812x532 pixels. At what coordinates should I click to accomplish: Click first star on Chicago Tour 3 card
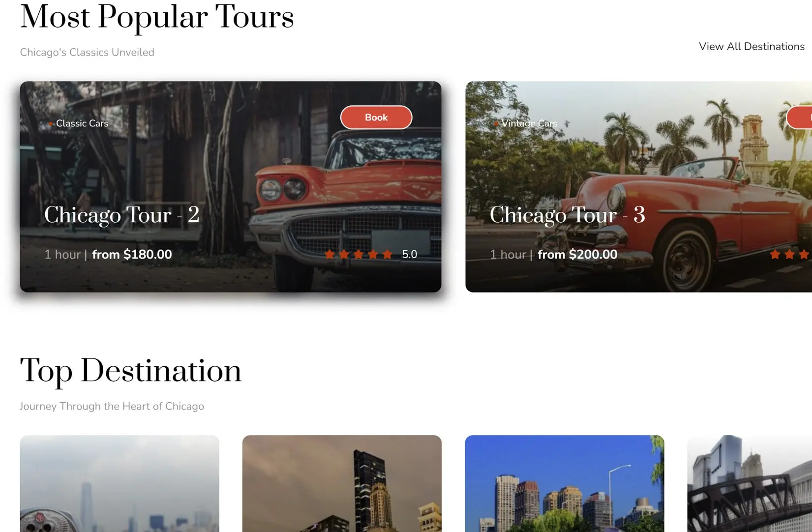775,254
